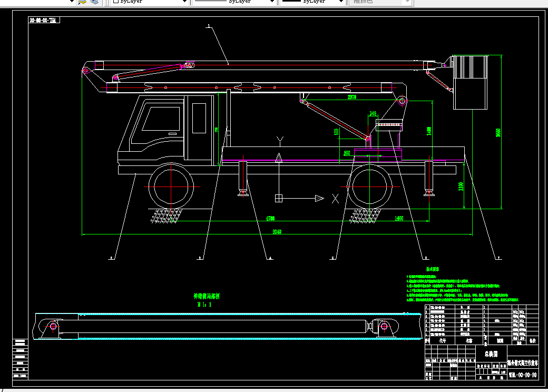
Task: Select the cab windshield window outline
Action: [x=161, y=119]
